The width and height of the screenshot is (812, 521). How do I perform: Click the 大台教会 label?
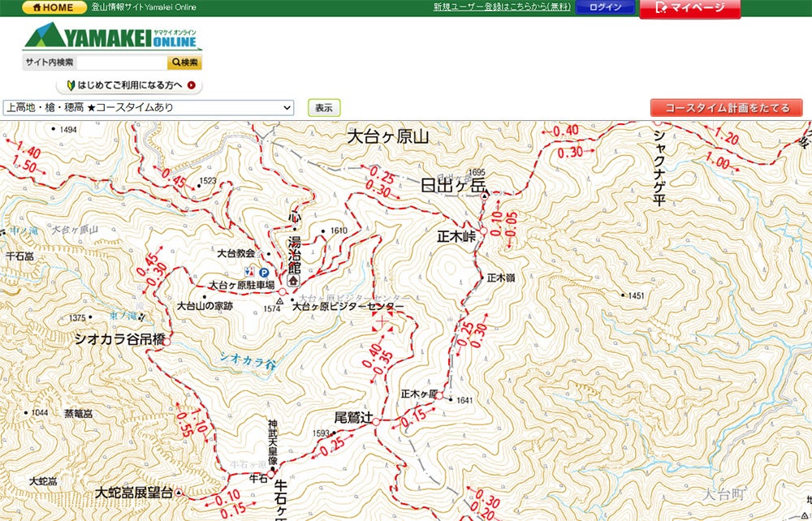click(x=236, y=253)
